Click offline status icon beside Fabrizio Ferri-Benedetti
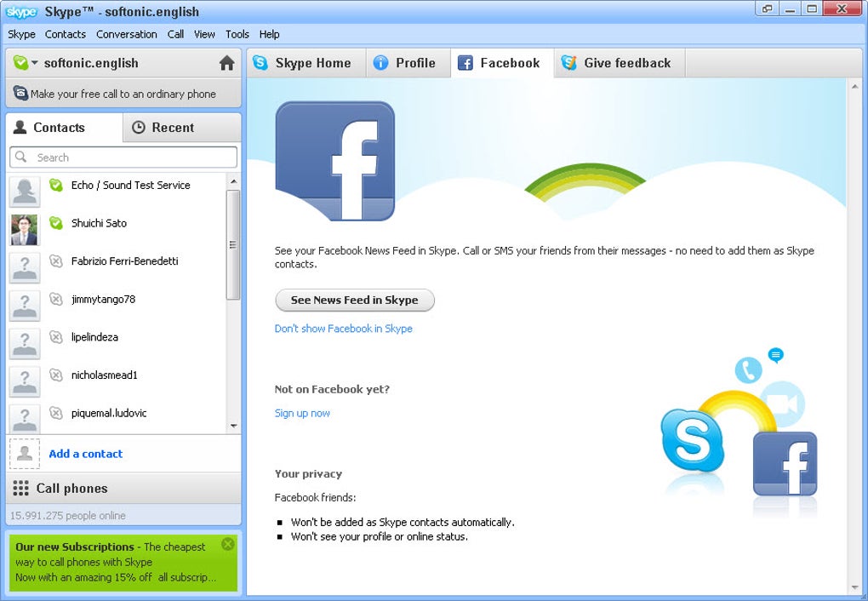The height and width of the screenshot is (601, 868). coord(56,260)
